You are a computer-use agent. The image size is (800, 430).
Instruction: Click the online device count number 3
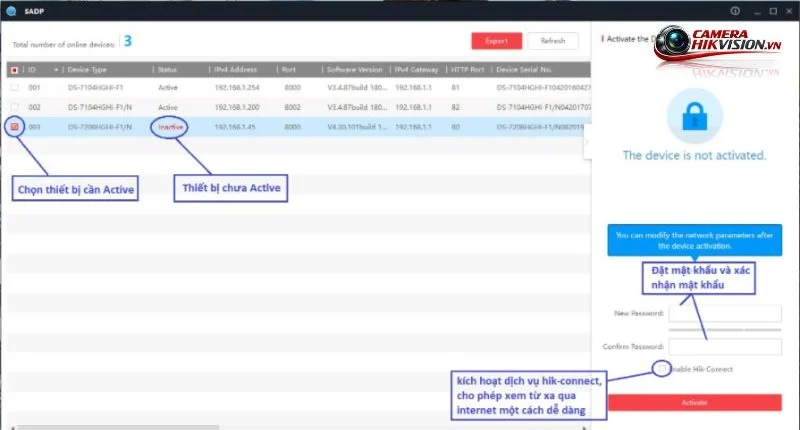point(128,41)
